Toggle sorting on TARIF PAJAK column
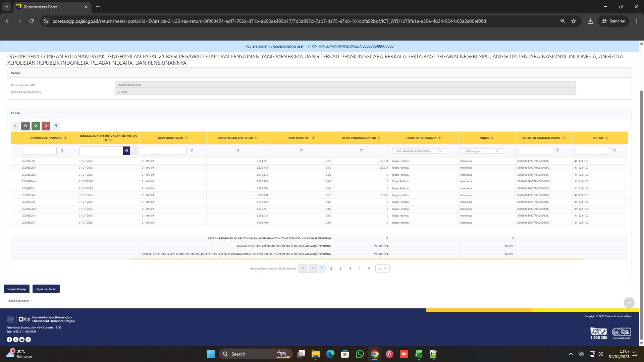The width and height of the screenshot is (644, 362). point(313,138)
